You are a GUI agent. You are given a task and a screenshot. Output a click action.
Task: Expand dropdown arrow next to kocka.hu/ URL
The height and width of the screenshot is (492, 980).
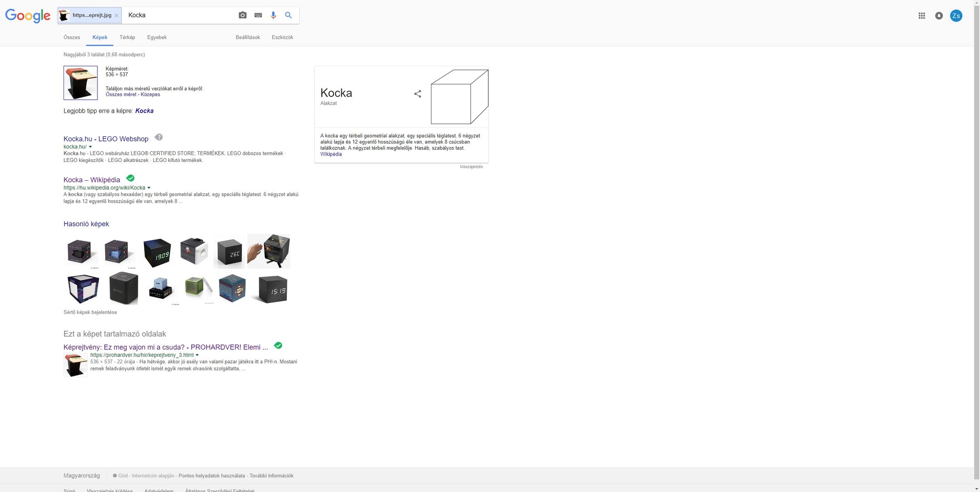(x=90, y=147)
